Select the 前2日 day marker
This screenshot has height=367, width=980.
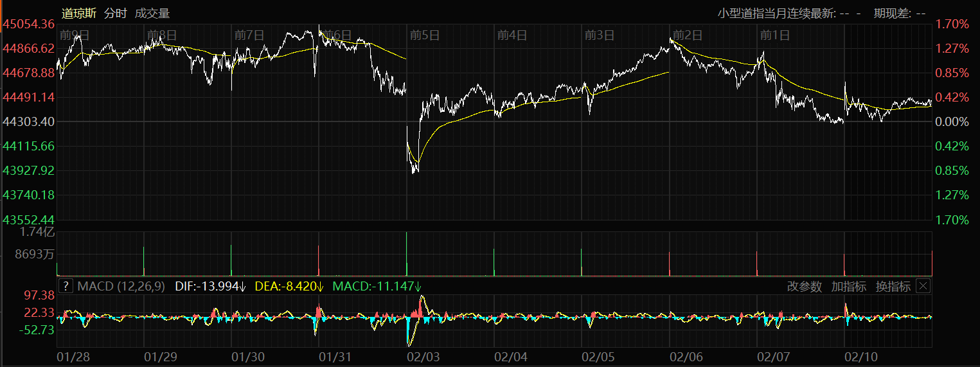click(x=687, y=35)
